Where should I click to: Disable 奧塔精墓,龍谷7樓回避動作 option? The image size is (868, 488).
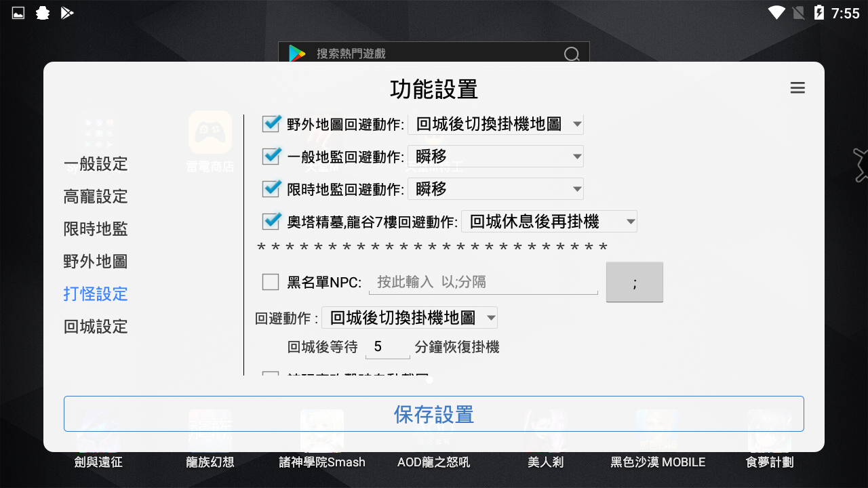pos(271,221)
